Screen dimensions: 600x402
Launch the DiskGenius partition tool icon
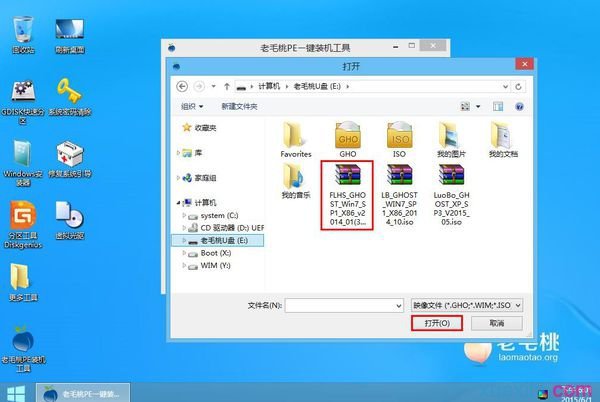[x=23, y=225]
